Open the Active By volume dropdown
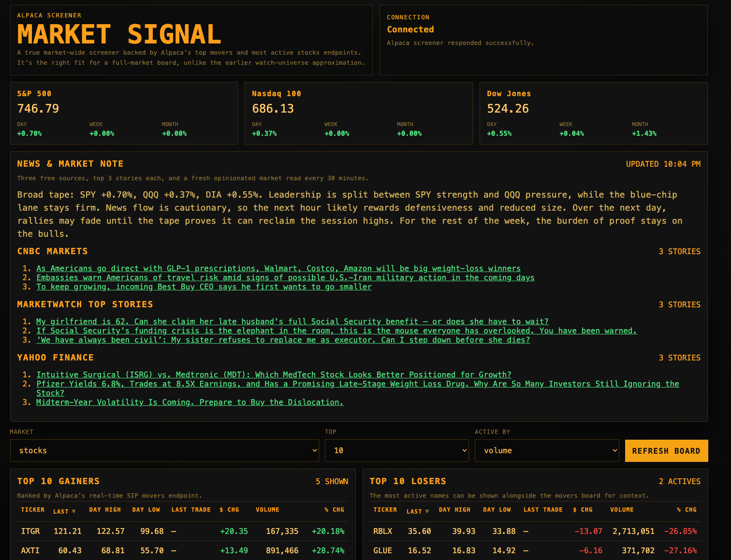 coord(547,450)
